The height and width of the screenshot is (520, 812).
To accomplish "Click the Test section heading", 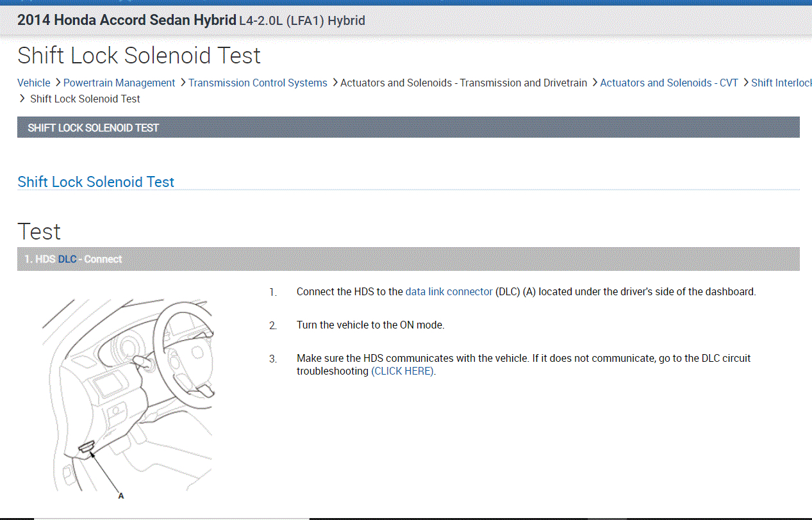I will (x=39, y=231).
